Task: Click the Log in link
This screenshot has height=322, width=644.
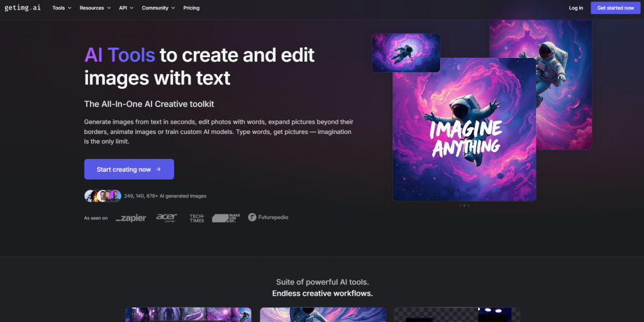Action: tap(575, 8)
